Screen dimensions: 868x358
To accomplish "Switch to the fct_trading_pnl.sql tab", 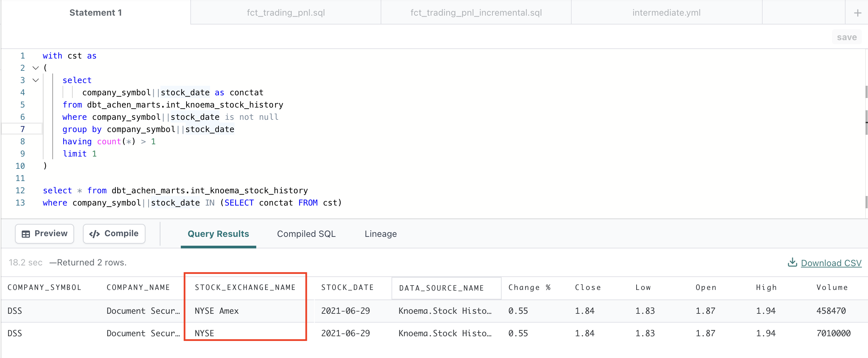I will tap(285, 13).
